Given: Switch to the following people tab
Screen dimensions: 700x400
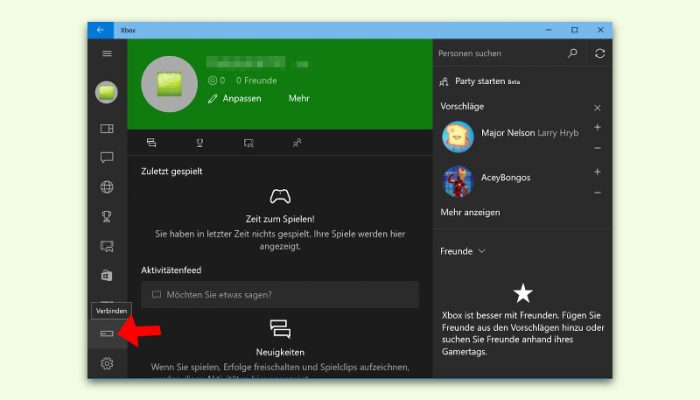Looking at the screenshot, I should click(297, 143).
